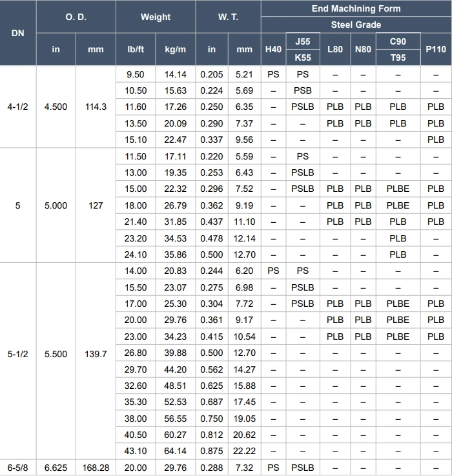Click the PS cell under H40 in the 9.50 row

pos(273,74)
